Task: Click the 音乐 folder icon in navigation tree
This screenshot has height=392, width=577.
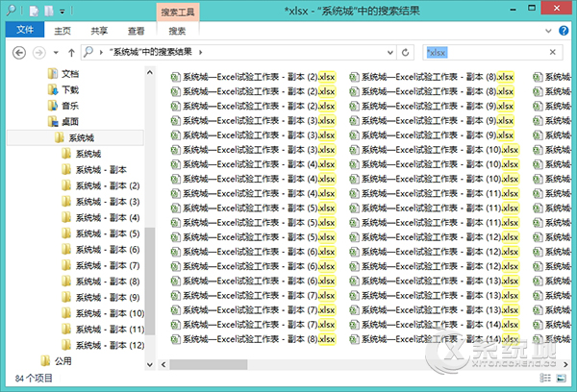Action: 53,106
